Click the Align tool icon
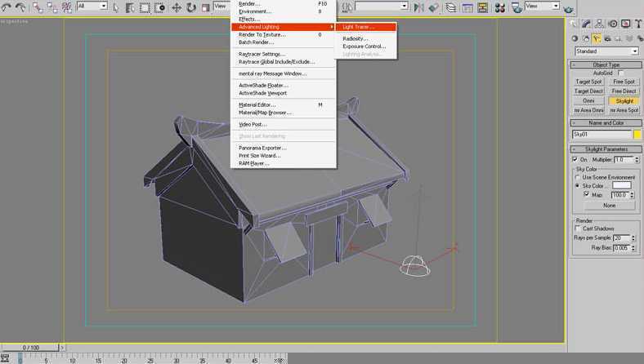The image size is (644, 364). (x=433, y=7)
